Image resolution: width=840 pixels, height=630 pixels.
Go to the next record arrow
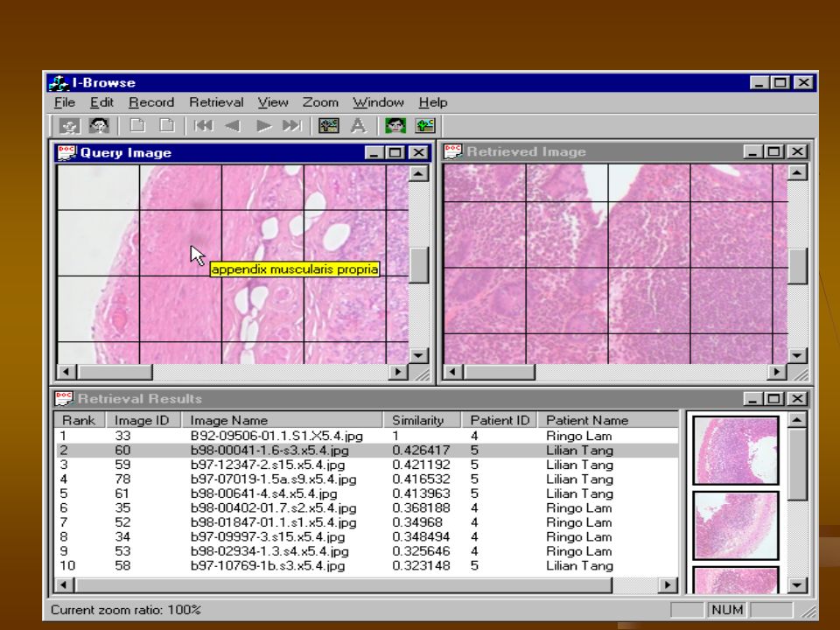tap(263, 126)
